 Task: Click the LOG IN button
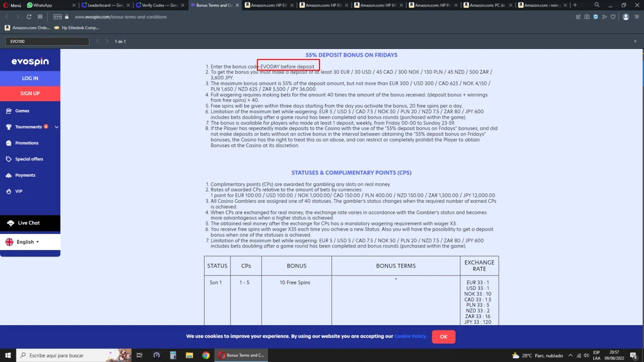pos(30,78)
